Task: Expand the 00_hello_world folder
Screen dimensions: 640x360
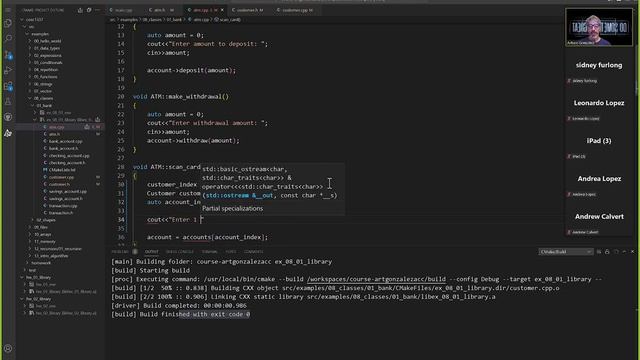Action: [x=47, y=41]
